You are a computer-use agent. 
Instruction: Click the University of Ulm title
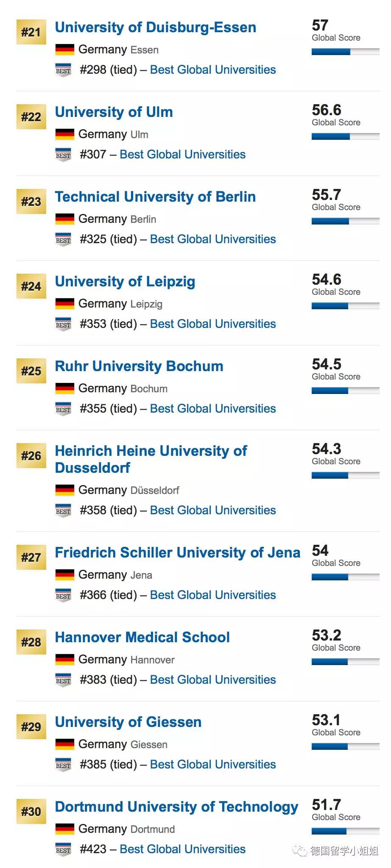point(114,112)
